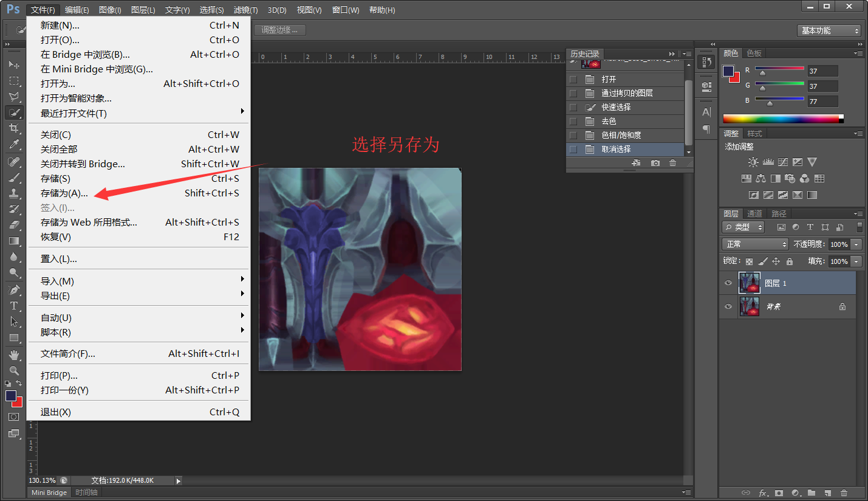Open 时间轴 bottom tab

(x=86, y=492)
